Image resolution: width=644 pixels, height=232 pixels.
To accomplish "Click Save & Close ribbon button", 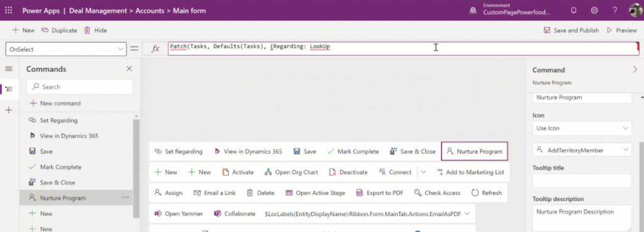I will click(413, 152).
